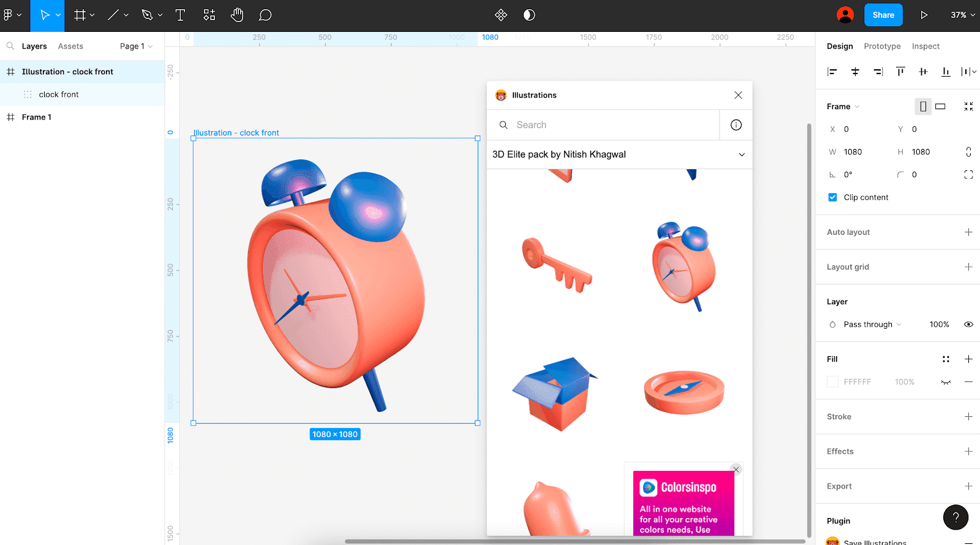Expand 3D Elite pack selector
Viewport: 980px width, 545px height.
tap(619, 154)
